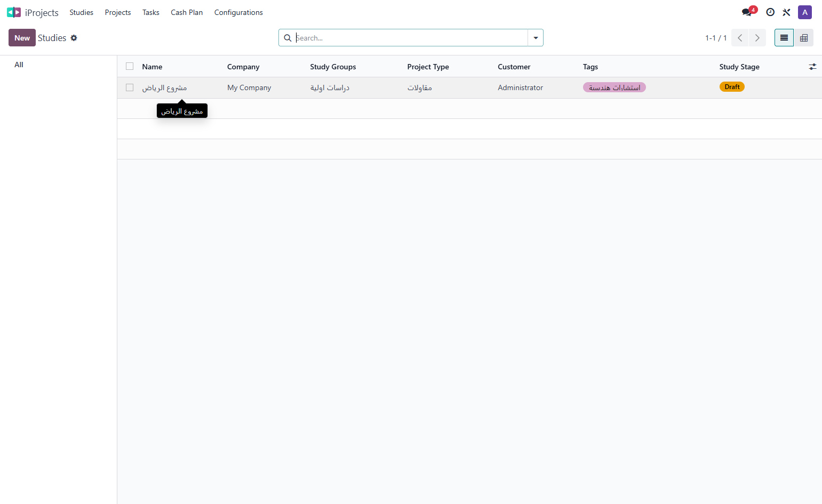Sort by the Company column header

click(x=243, y=67)
